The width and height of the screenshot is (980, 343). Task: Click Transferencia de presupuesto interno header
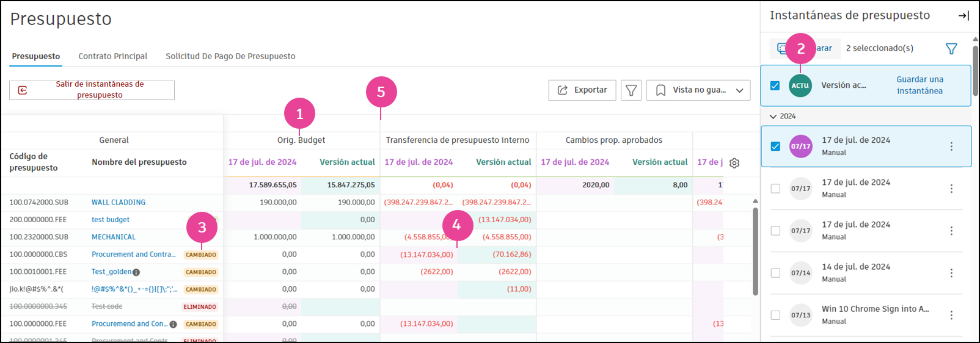(458, 140)
